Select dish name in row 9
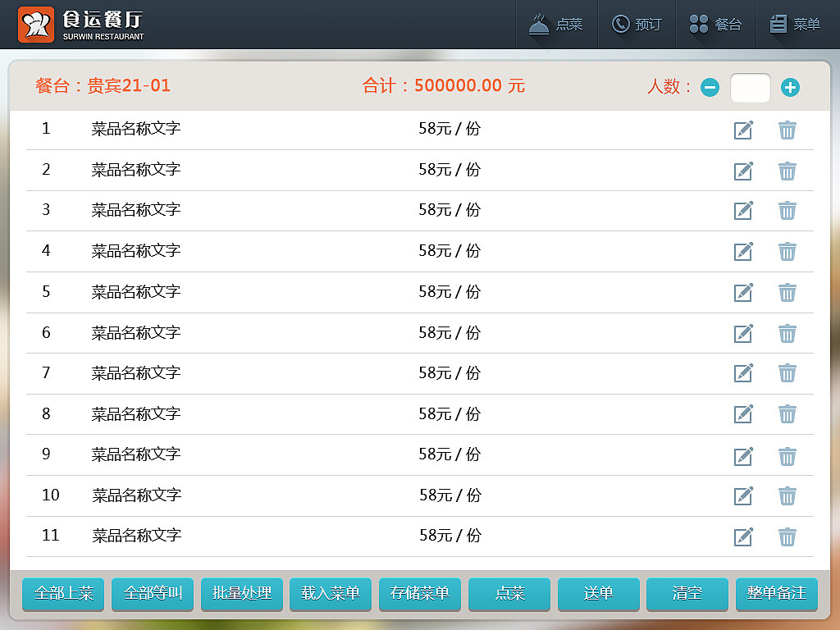The image size is (840, 630). [x=136, y=454]
